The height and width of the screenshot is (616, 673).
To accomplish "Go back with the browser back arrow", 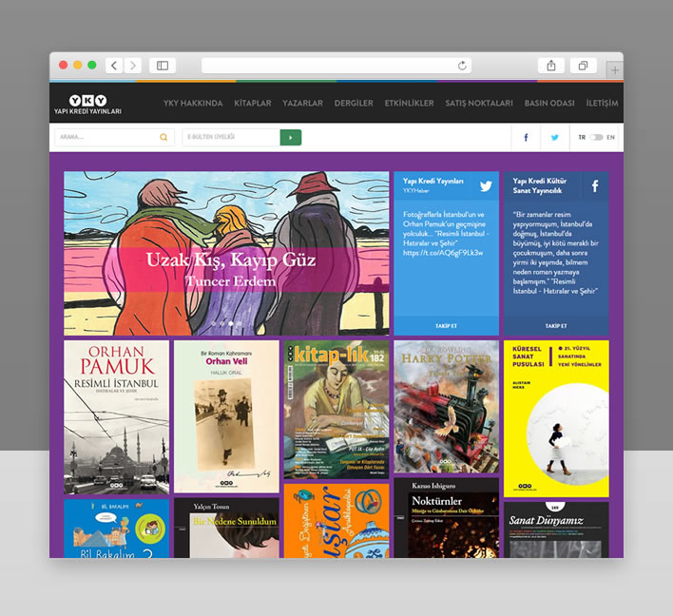I will (114, 66).
